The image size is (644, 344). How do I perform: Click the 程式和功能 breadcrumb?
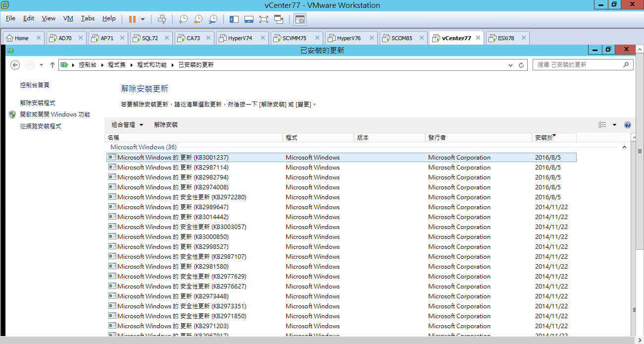point(152,65)
